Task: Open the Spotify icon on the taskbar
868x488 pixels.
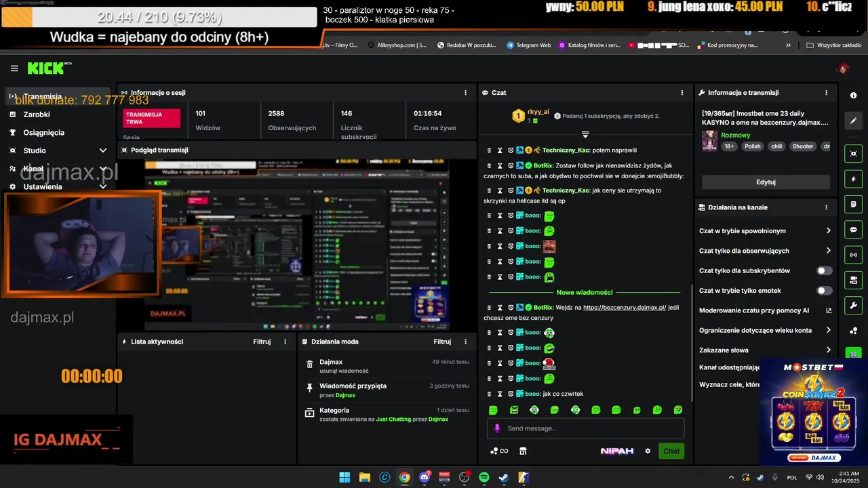Action: click(484, 477)
